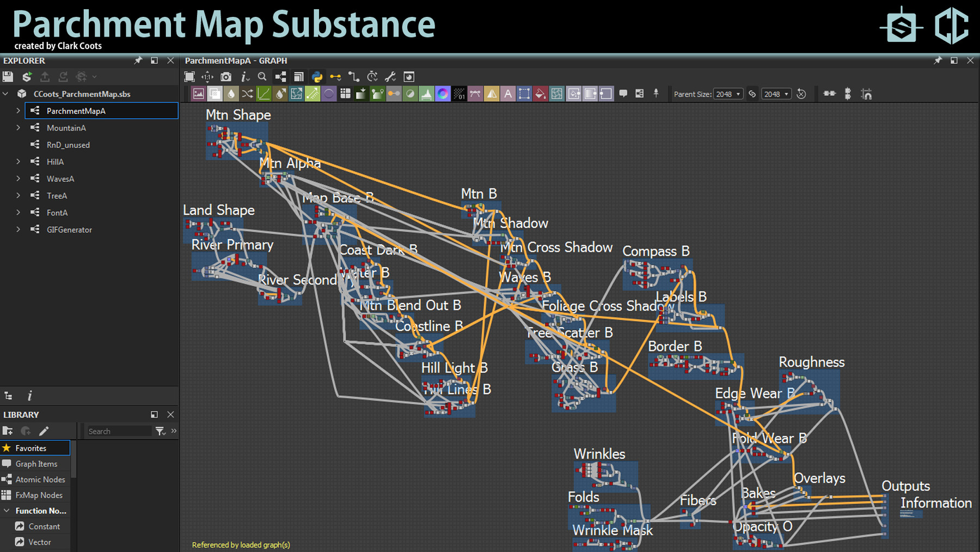Add a Blur node from the toolbar
The image size is (980, 552).
(231, 94)
